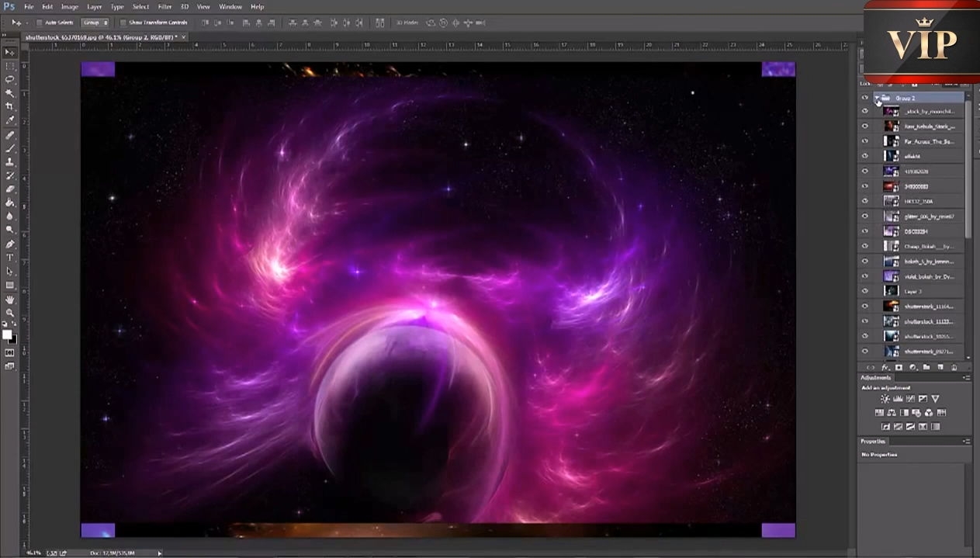Open the status bar info arrow
This screenshot has width=980, height=558.
coord(160,553)
